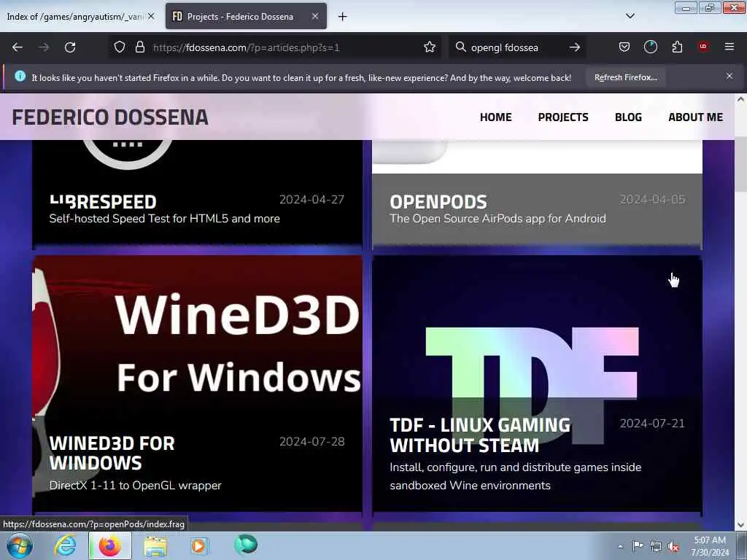Click the page scrollbar up arrow
The width and height of the screenshot is (747, 560).
[740, 99]
